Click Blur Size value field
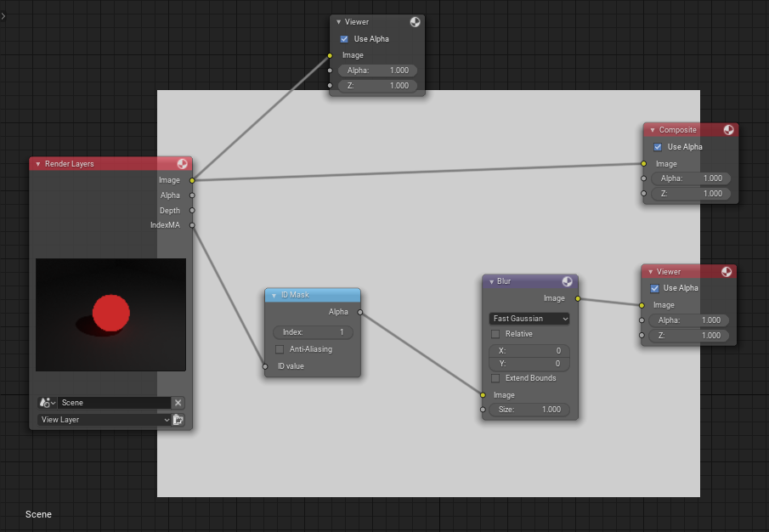The image size is (769, 532). (x=529, y=410)
